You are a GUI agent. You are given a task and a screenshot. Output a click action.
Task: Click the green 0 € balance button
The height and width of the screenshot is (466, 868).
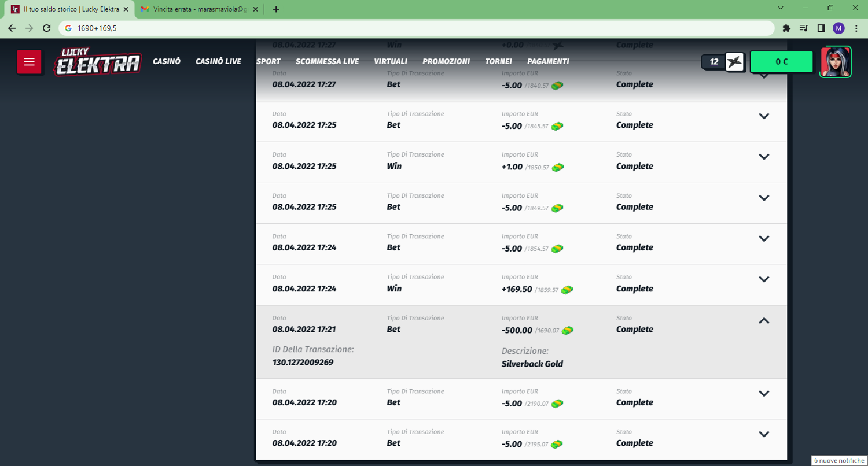click(x=781, y=62)
